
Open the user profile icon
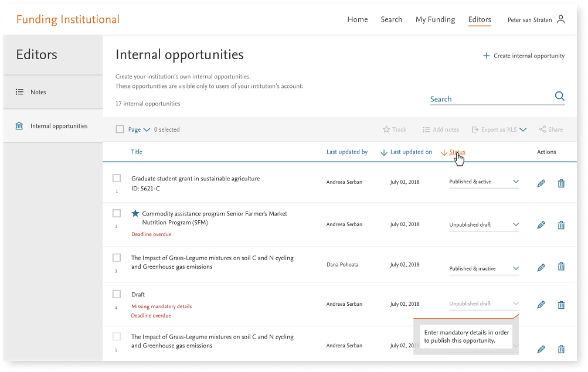pyautogui.click(x=560, y=19)
